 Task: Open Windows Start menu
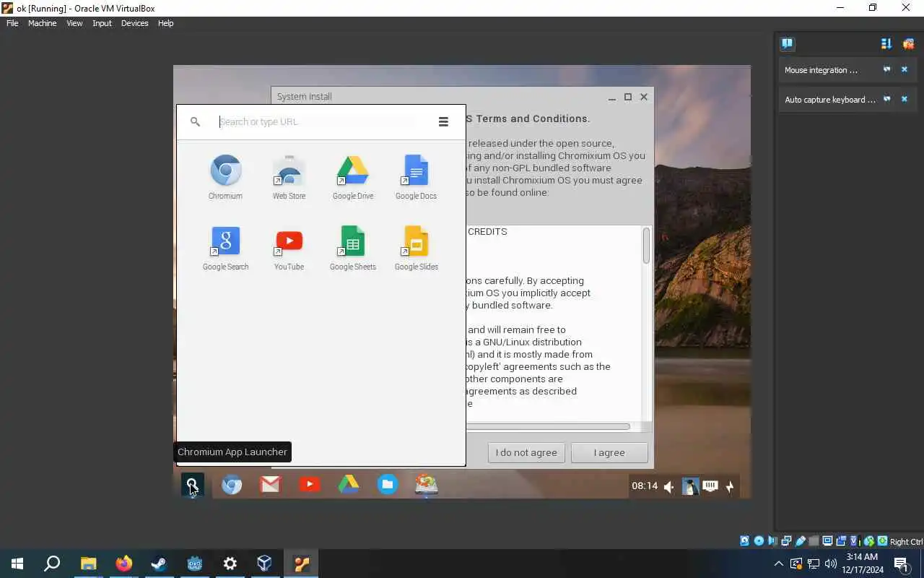click(x=17, y=564)
